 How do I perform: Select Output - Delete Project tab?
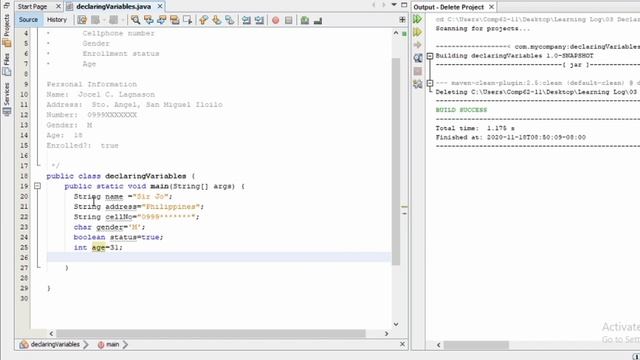coord(448,7)
